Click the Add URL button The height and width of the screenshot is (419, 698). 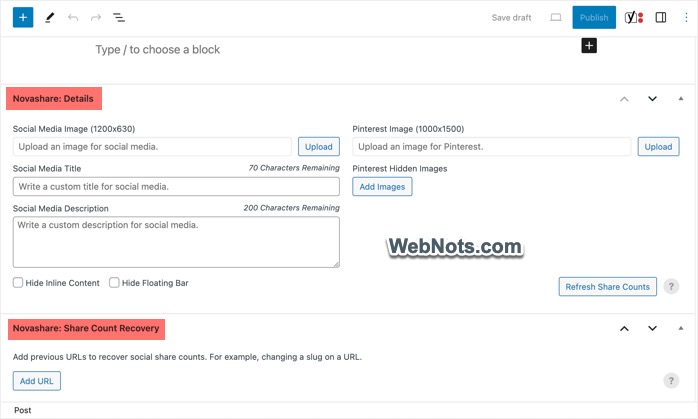click(x=37, y=381)
